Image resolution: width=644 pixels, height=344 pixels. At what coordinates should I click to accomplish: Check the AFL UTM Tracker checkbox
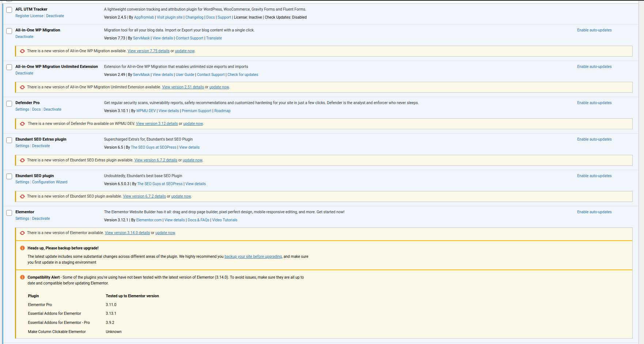9,10
